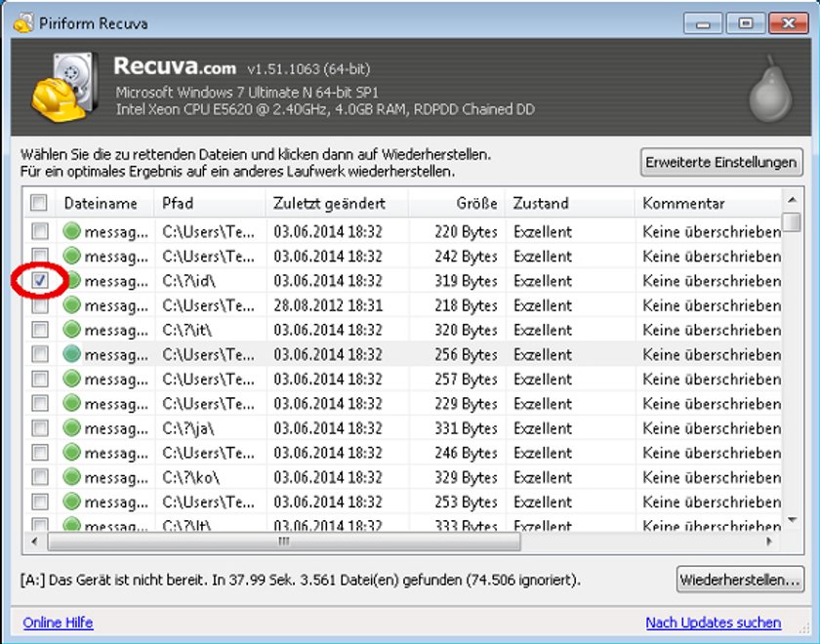This screenshot has height=644, width=820.
Task: Click the green status icon of the 229 Bytes file
Action: 71,402
